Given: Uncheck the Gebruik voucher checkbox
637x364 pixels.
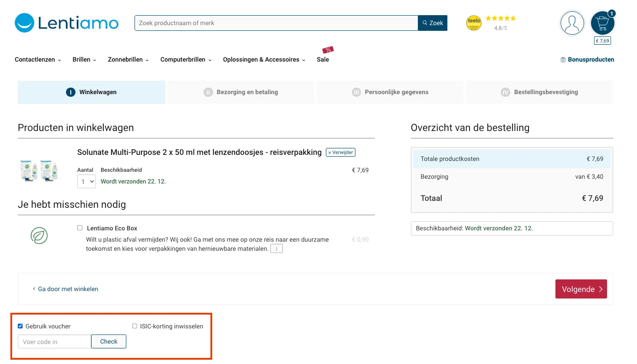Looking at the screenshot, I should pos(20,326).
